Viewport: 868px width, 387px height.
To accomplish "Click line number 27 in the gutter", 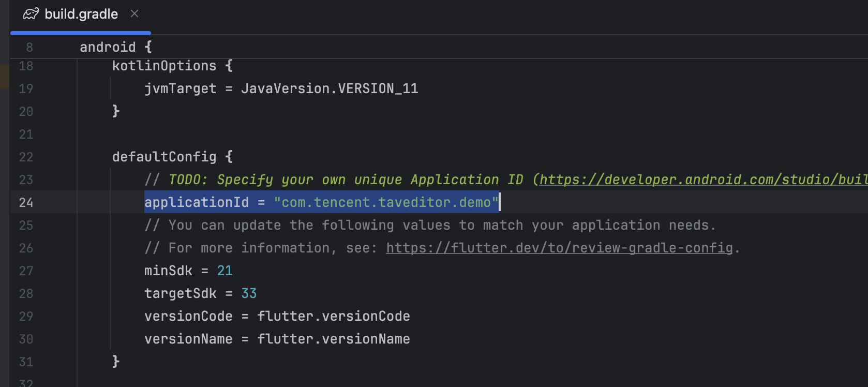I will coord(26,271).
